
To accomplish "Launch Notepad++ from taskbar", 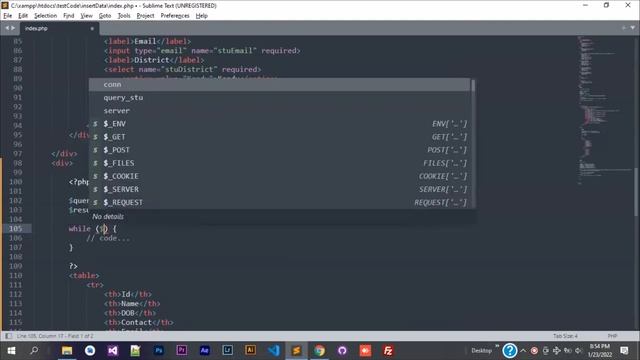I will 136,351.
